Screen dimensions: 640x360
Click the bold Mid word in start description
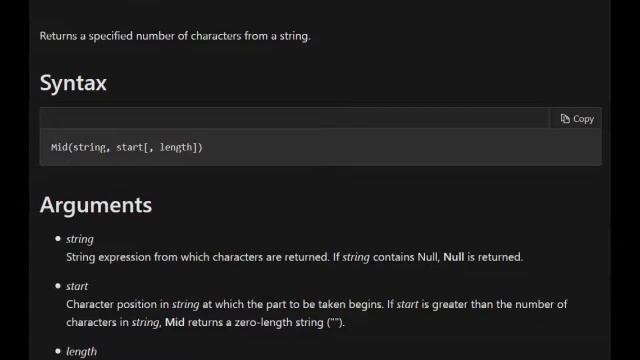(x=175, y=322)
